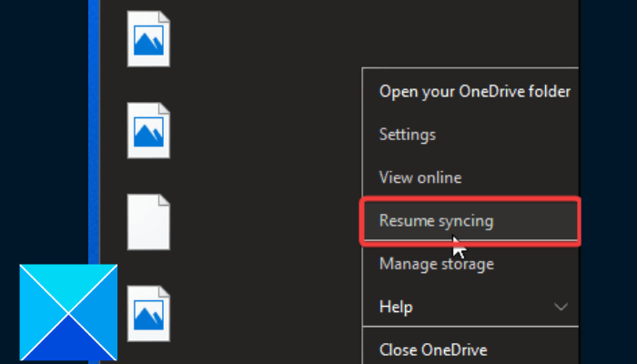
Task: Expand the Help submenu chevron
Action: tap(561, 307)
